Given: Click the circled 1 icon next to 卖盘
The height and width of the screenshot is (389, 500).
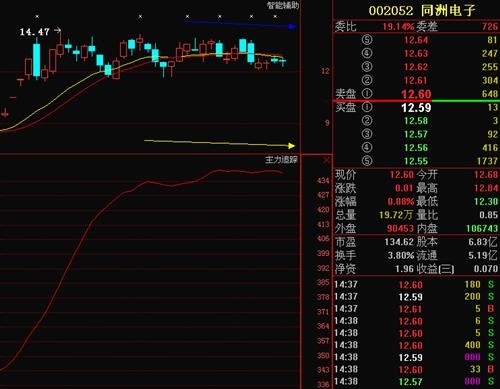Looking at the screenshot, I should [367, 94].
